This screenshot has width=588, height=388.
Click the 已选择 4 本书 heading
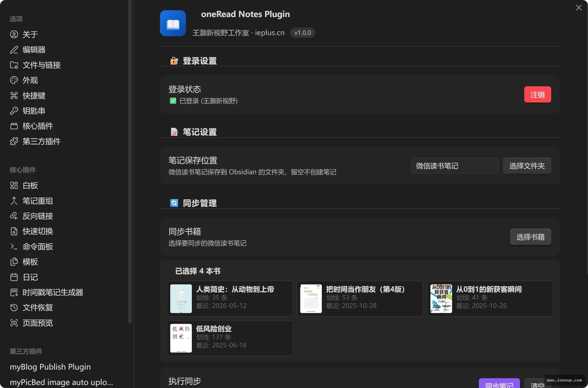click(198, 271)
